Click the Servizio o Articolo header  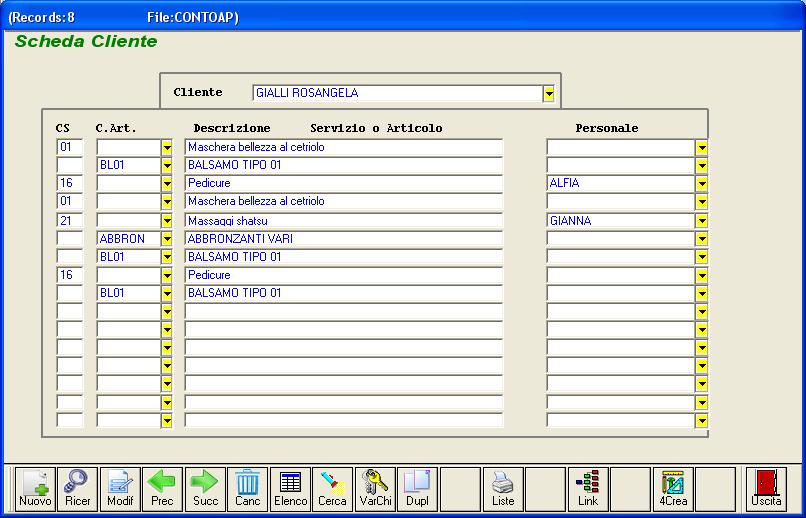tap(376, 128)
